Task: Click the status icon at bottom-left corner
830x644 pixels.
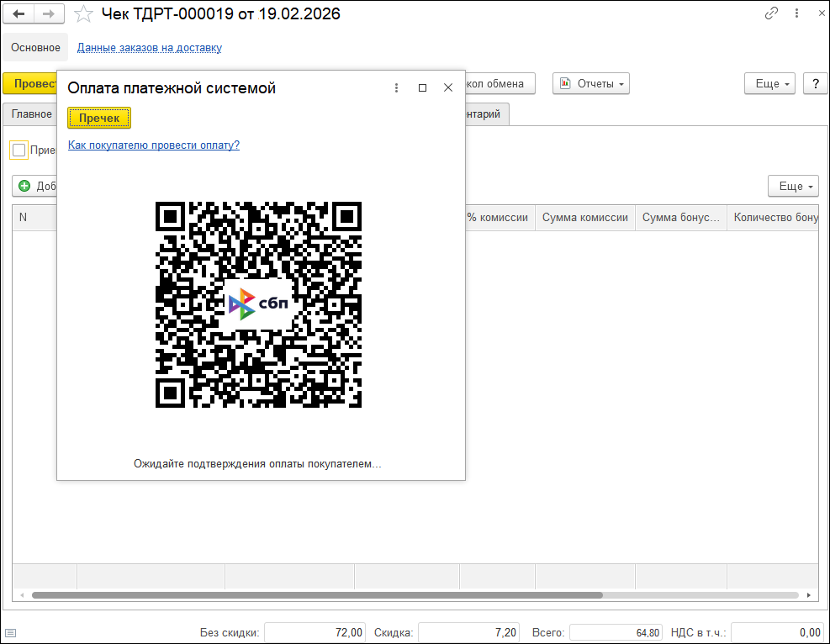Action: pyautogui.click(x=11, y=633)
